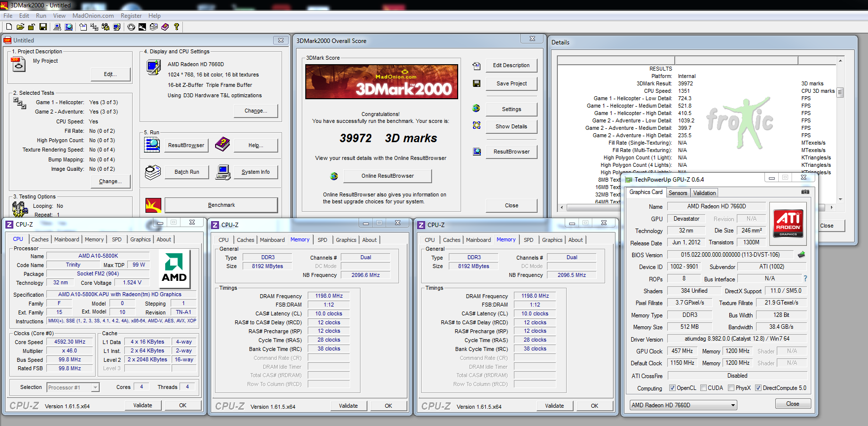Click the Benchmark button
868x426 pixels.
[x=221, y=205]
